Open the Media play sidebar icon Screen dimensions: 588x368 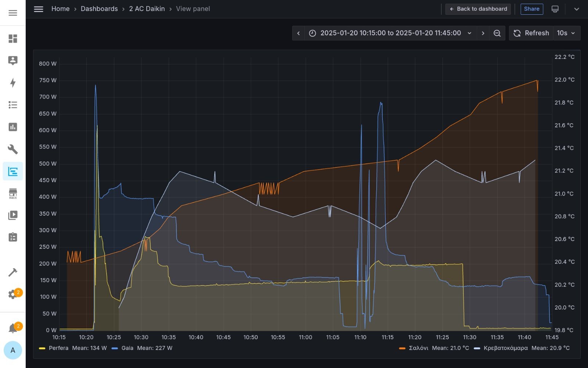pos(13,215)
